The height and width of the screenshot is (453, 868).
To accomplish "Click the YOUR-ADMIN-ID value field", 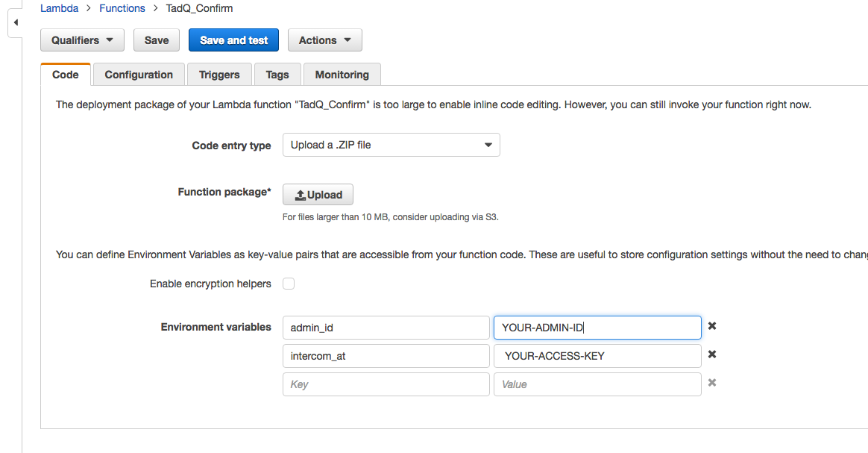I will click(597, 327).
